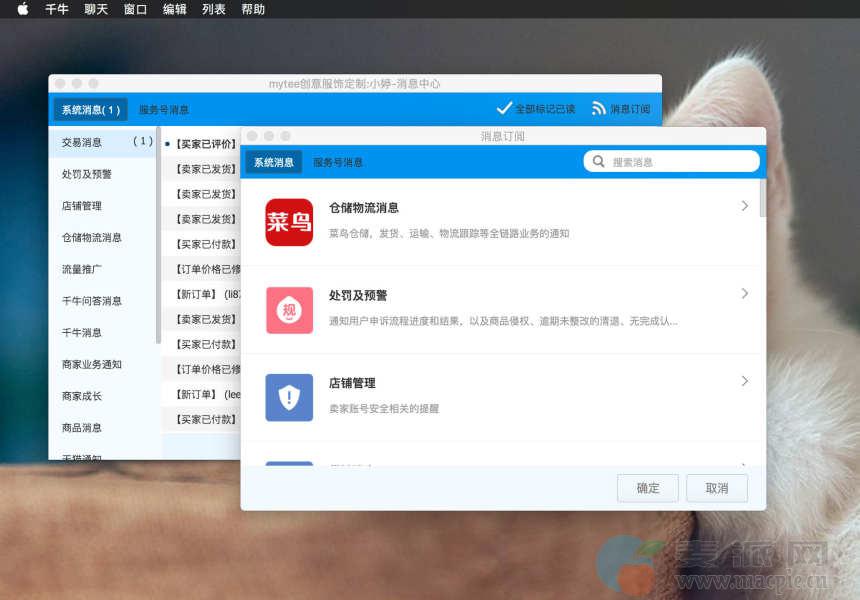Expand the 店铺管理 row chevron
Viewport: 860px width, 600px height.
744,381
